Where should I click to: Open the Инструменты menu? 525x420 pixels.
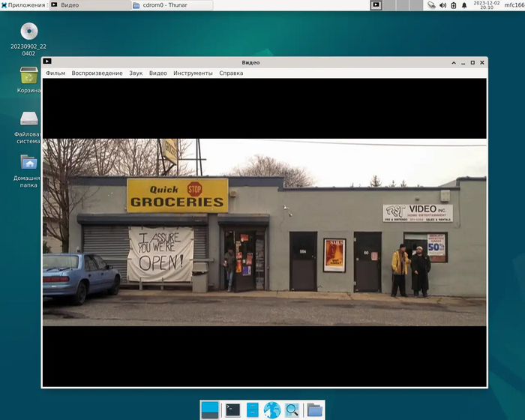click(193, 73)
